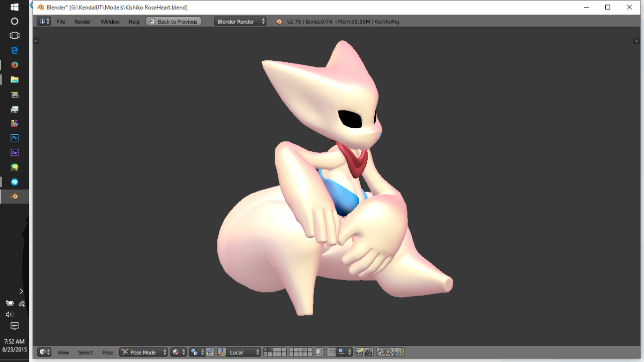The image size is (644, 362).
Task: Open File Explorer from the taskbar
Action: coord(15,79)
